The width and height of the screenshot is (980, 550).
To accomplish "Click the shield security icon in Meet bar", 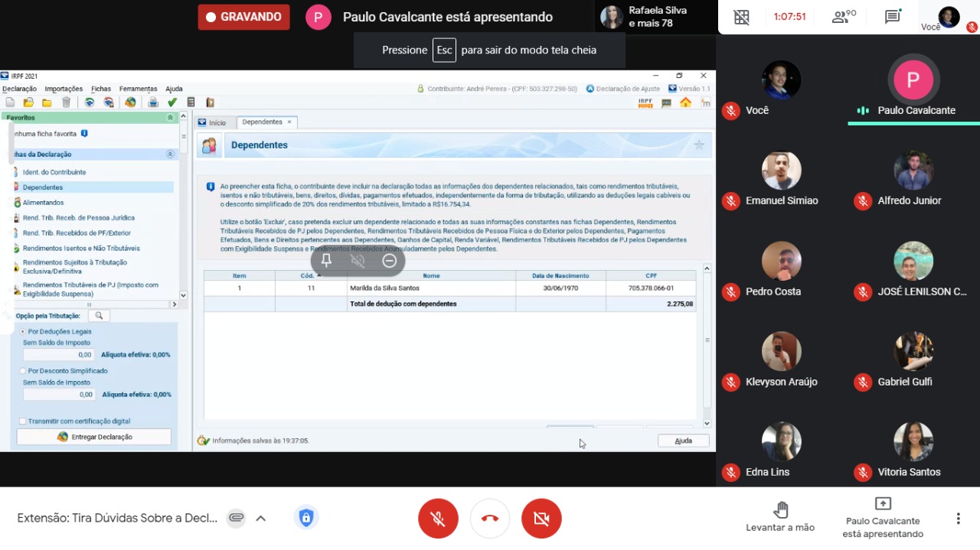I will pyautogui.click(x=306, y=518).
